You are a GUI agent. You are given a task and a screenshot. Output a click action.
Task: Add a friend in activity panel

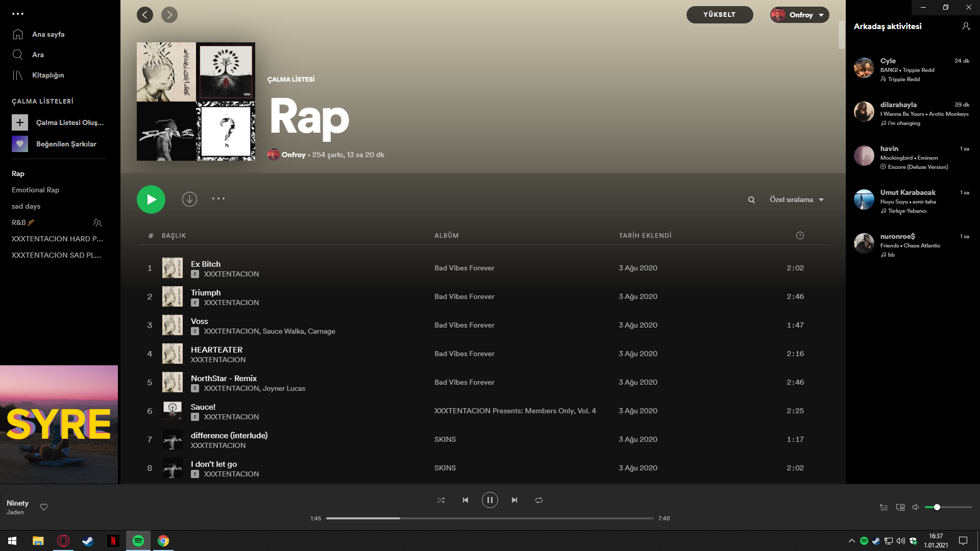click(x=966, y=27)
